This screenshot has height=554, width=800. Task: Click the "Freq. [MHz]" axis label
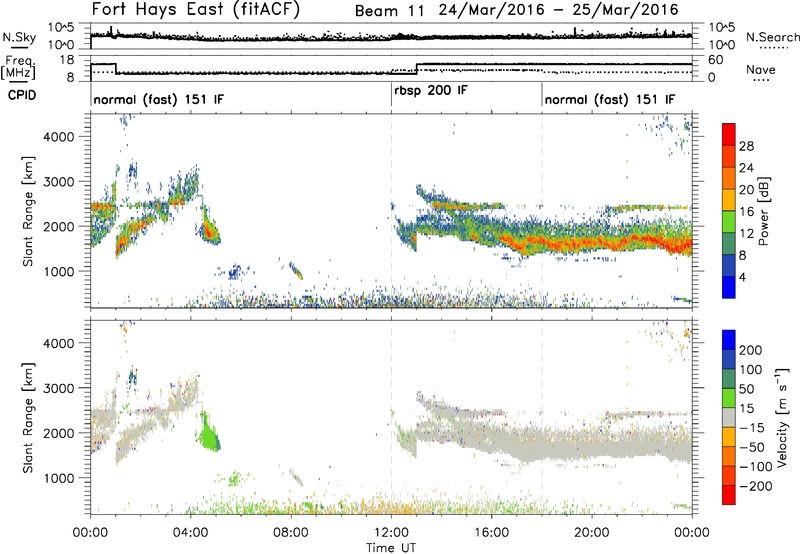click(19, 68)
